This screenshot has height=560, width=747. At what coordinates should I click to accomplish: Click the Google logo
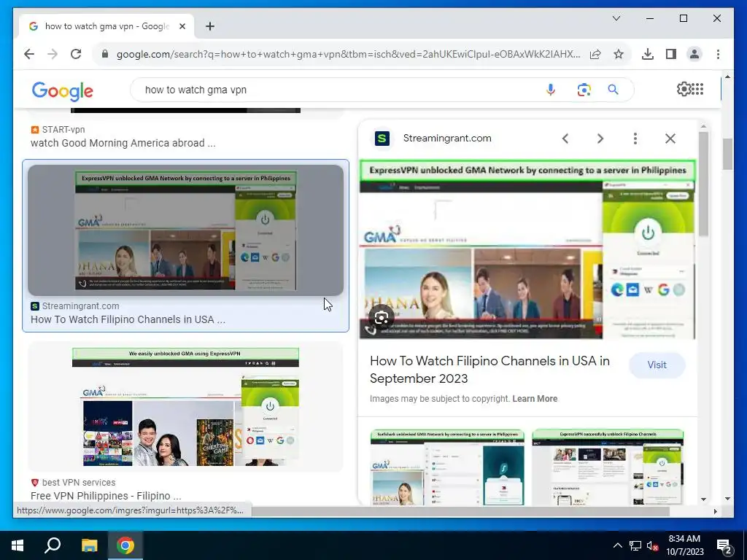(63, 90)
